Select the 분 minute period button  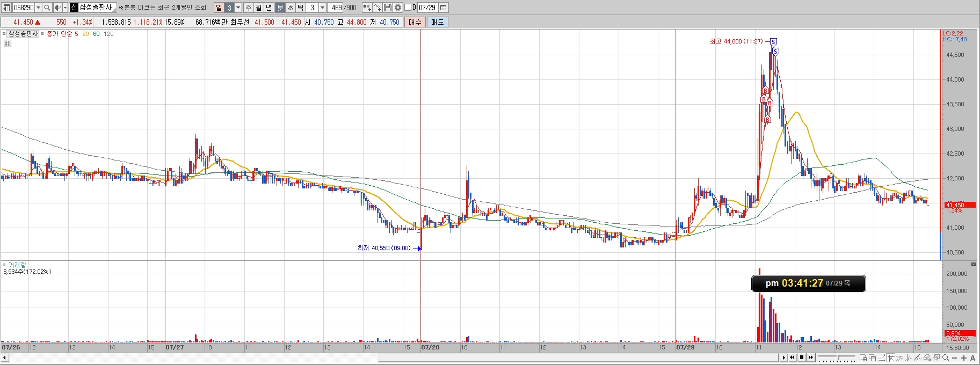tap(280, 8)
